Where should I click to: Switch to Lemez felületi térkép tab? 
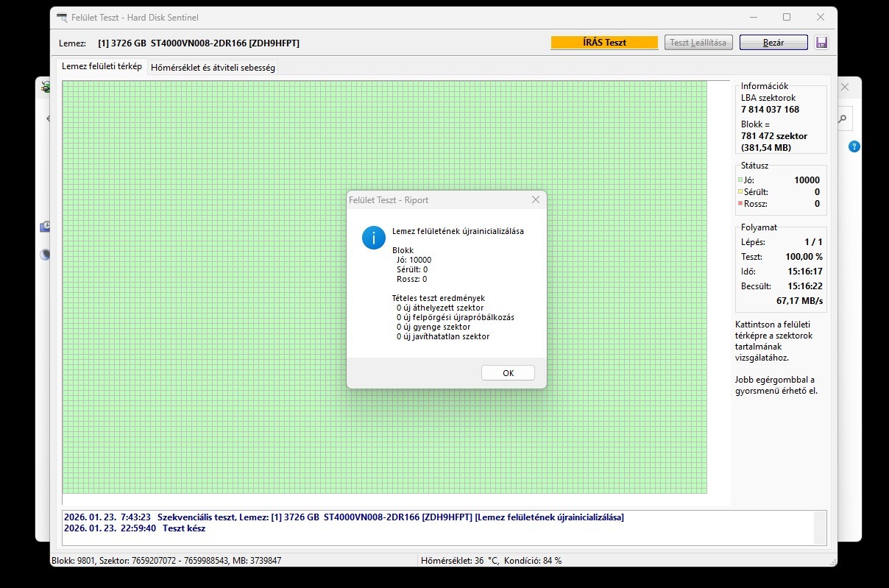pyautogui.click(x=102, y=66)
